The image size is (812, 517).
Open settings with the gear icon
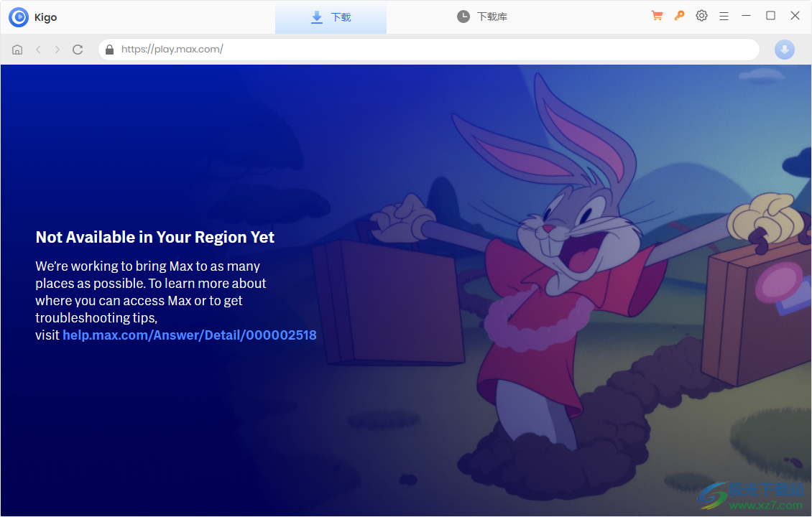(701, 16)
